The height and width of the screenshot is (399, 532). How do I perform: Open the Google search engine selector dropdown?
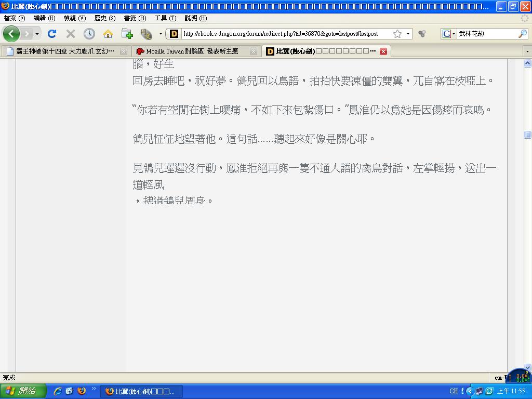pyautogui.click(x=448, y=34)
